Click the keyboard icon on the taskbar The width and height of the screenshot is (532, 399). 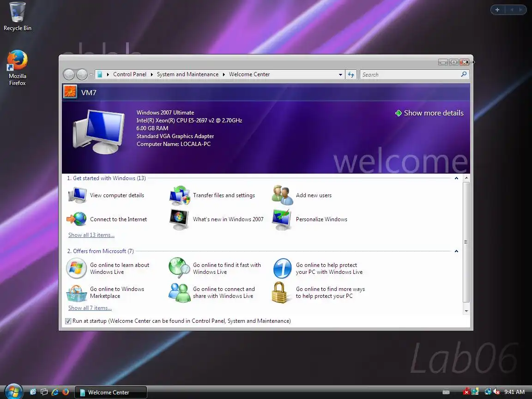(446, 392)
